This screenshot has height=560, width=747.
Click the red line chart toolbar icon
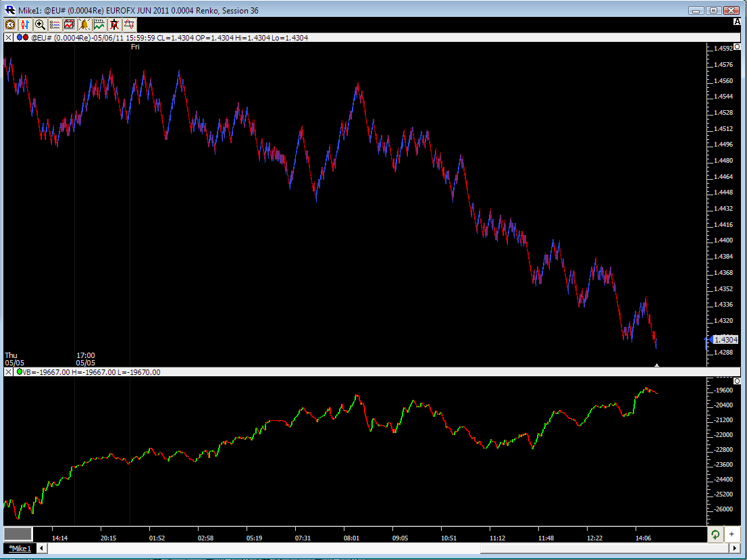pos(69,25)
